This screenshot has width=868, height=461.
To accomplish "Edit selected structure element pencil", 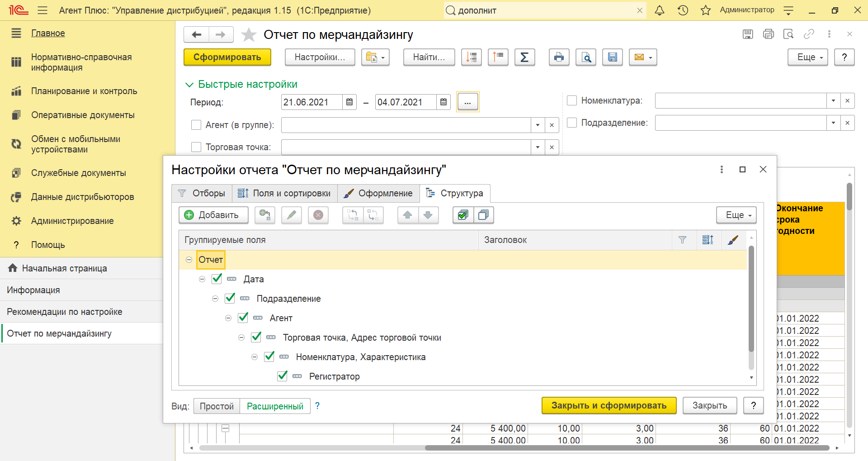I will (292, 215).
